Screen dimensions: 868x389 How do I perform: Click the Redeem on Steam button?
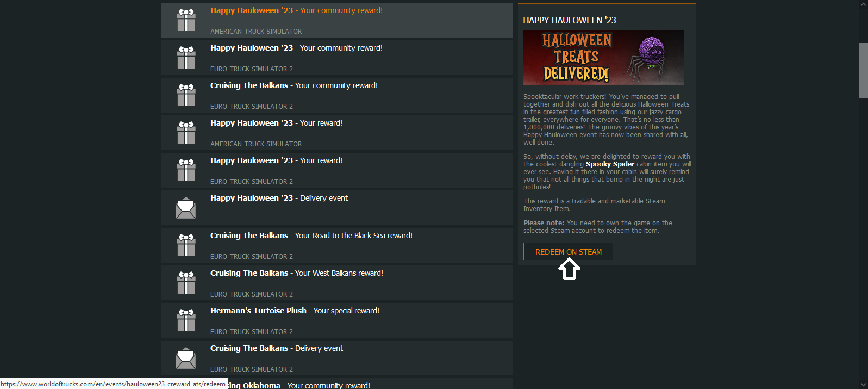click(x=568, y=252)
